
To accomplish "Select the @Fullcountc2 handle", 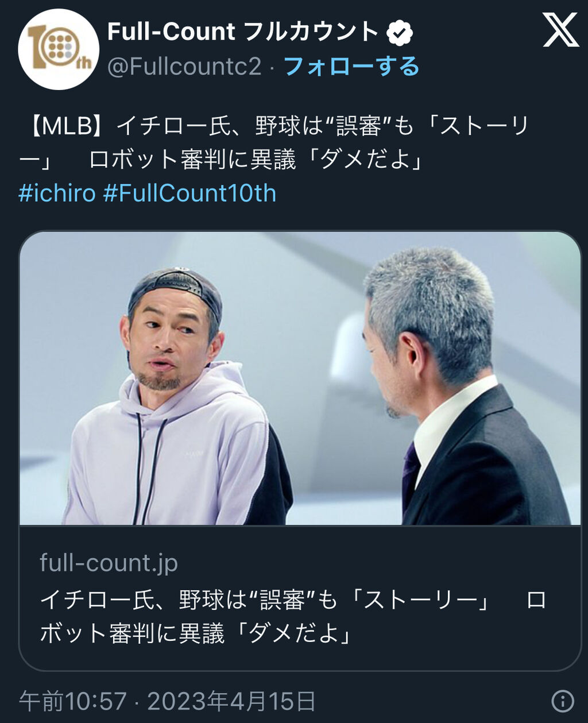I will click(x=184, y=67).
